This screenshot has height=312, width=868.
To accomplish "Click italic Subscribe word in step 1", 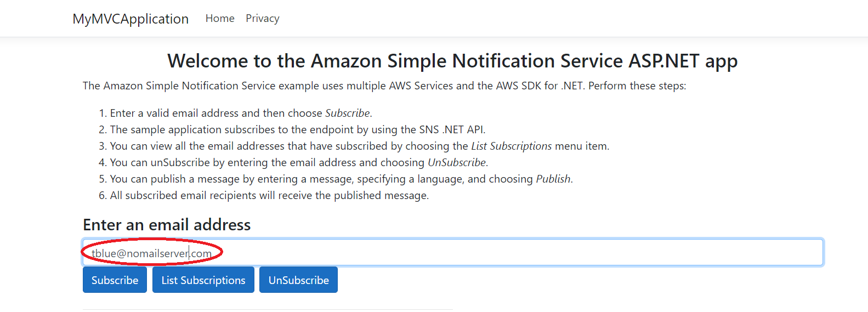I will pyautogui.click(x=347, y=114).
